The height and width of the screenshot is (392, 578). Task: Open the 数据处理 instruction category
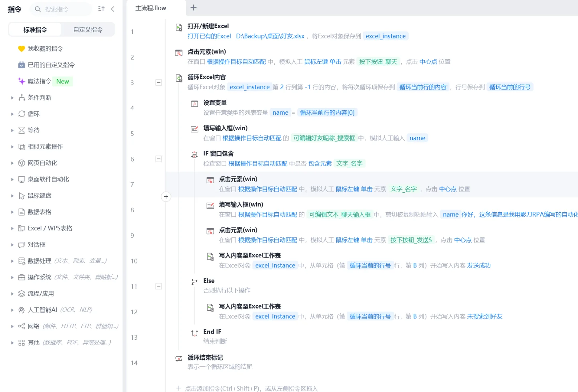[62, 261]
